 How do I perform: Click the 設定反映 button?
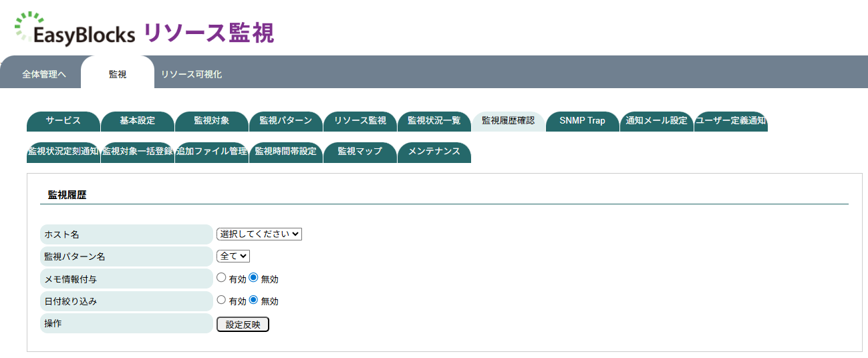(243, 324)
